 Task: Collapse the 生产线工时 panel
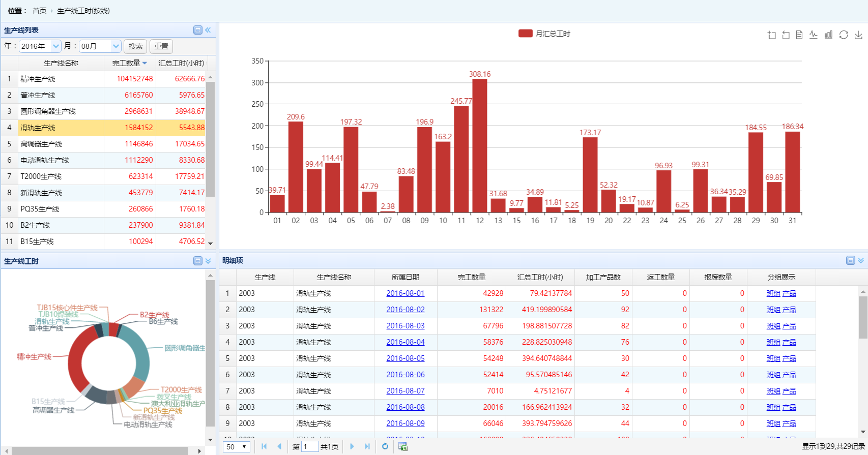[208, 261]
